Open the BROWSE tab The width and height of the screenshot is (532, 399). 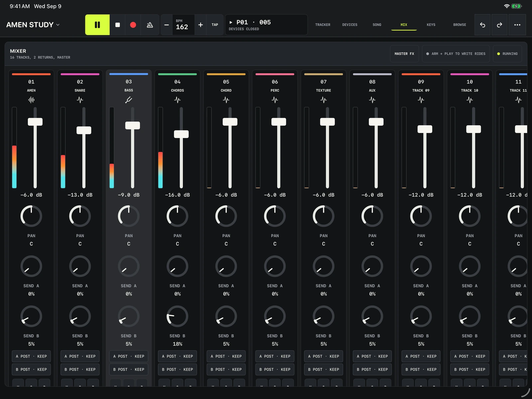(460, 25)
